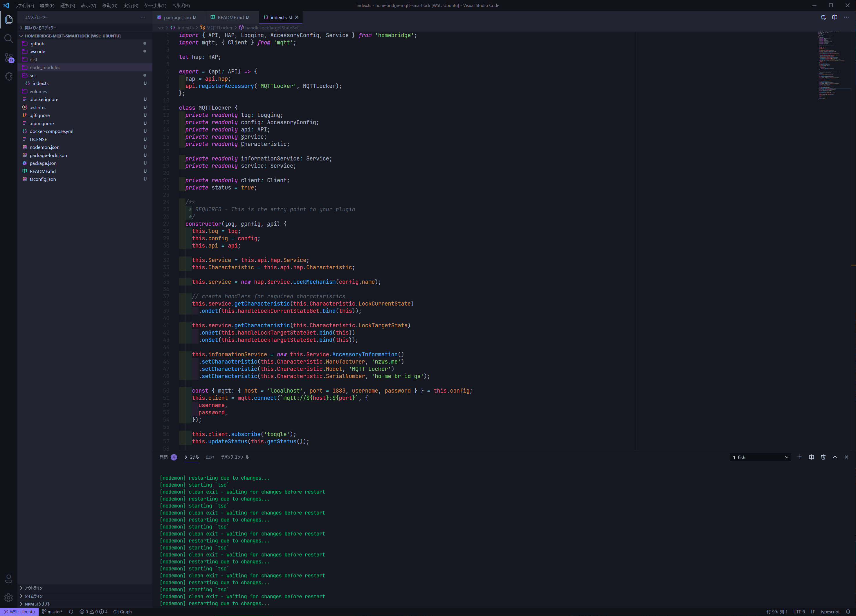Expand the NPM スクリプト section

(37, 604)
